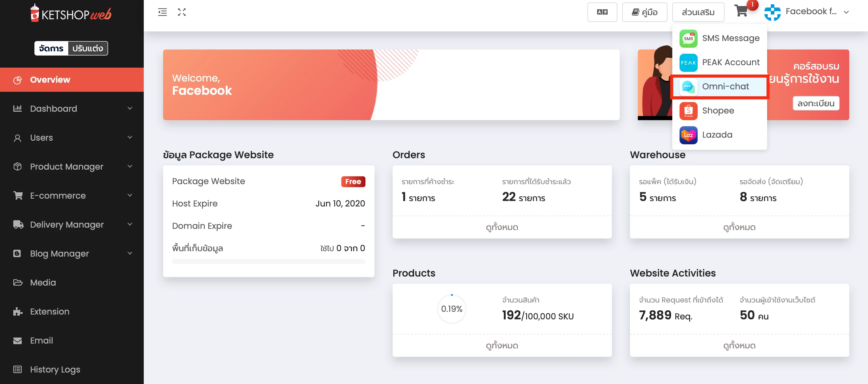Click the Media folder icon

tap(18, 282)
